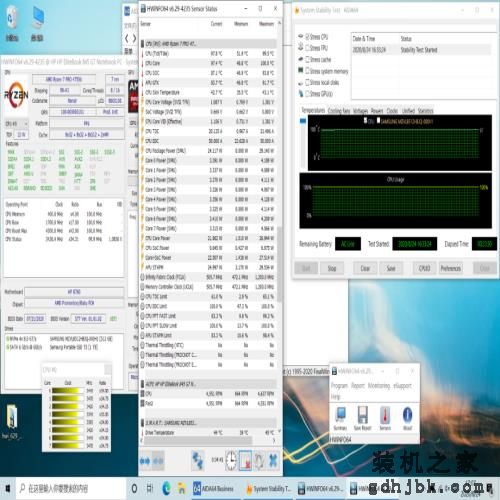Switch to the Cooling Fans tab
500x500 pixels.
(339, 111)
